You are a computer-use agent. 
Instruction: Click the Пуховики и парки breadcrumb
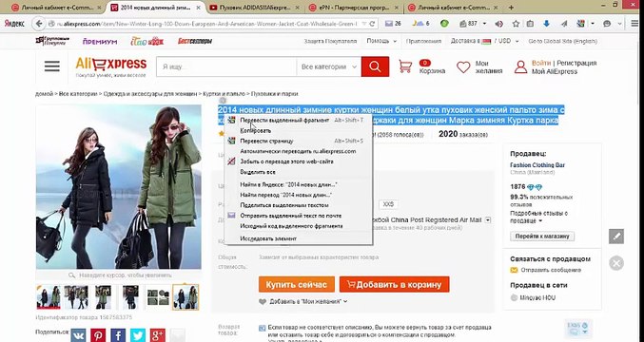[274, 94]
